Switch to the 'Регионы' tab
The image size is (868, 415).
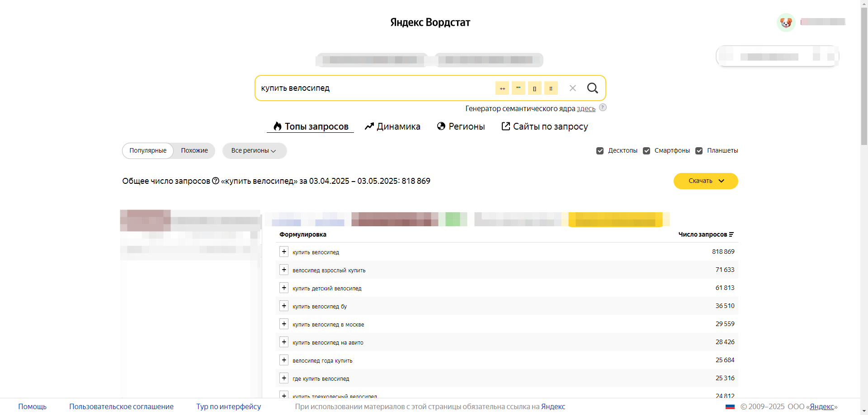point(461,126)
